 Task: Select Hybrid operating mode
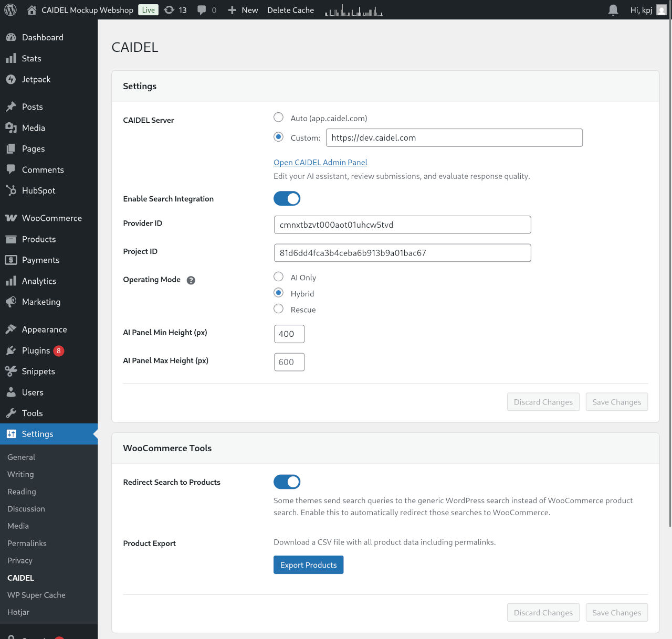tap(278, 293)
